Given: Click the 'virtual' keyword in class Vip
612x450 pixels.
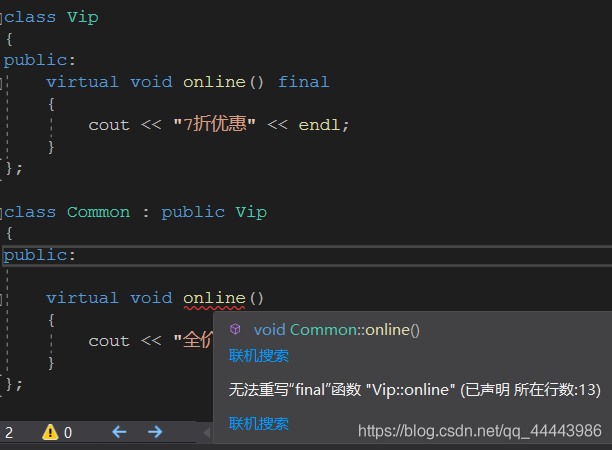Looking at the screenshot, I should tap(82, 82).
